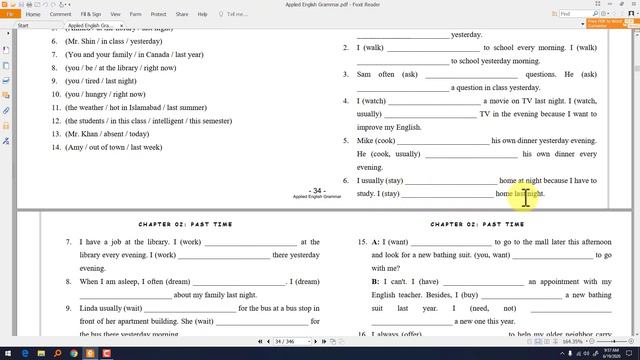Select facing pages view mode icon
The height and width of the screenshot is (360, 640).
pos(547,341)
